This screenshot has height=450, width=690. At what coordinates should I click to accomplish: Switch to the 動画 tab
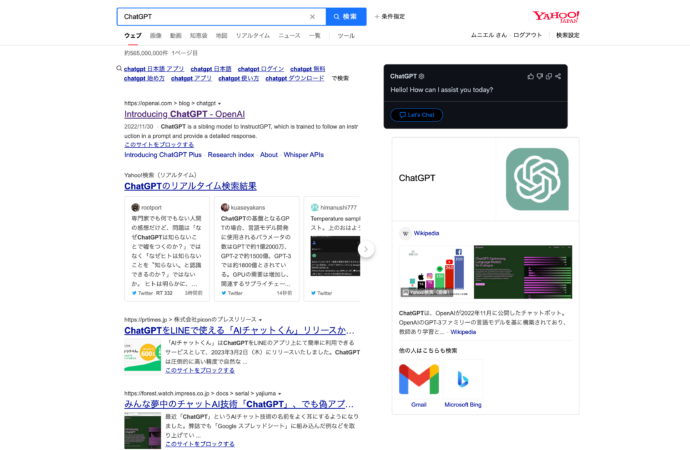(176, 36)
